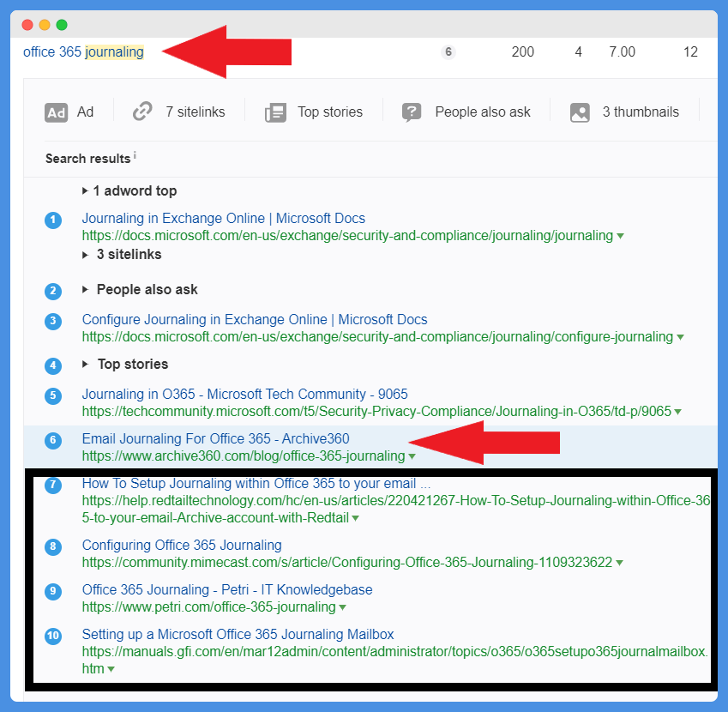The height and width of the screenshot is (712, 728).
Task: Click the 7 sitelinks feature label
Action: (196, 112)
